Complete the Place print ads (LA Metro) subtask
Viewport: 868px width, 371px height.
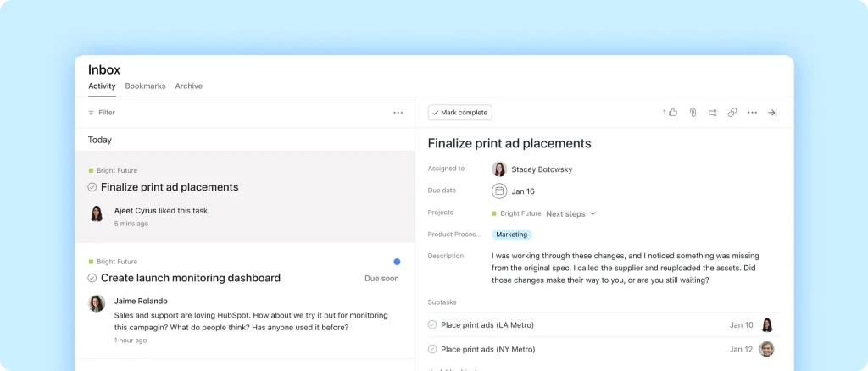pyautogui.click(x=432, y=324)
